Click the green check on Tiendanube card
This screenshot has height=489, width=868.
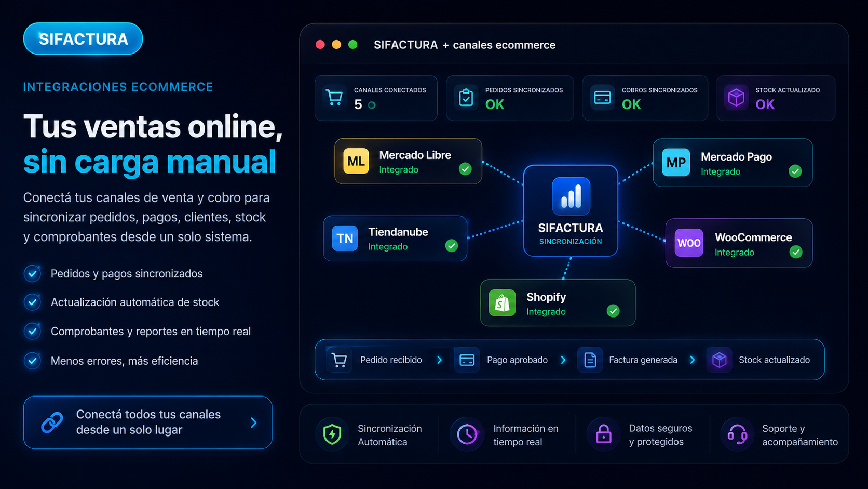click(452, 246)
